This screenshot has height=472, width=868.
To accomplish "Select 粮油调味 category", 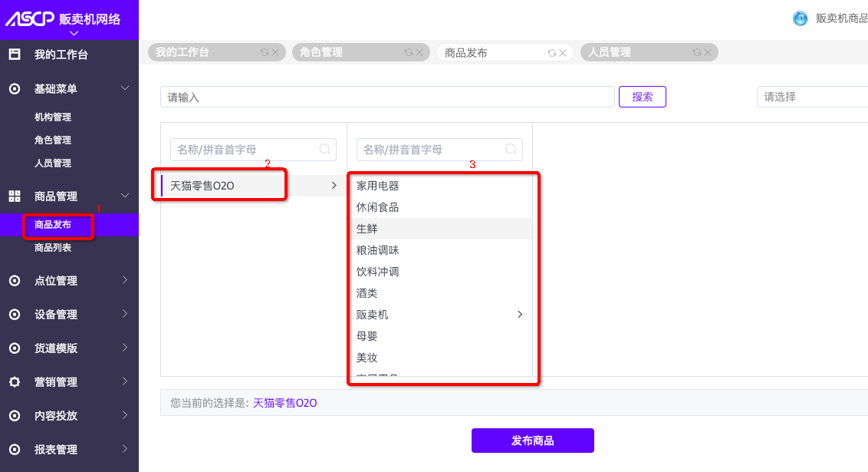I will pyautogui.click(x=439, y=250).
